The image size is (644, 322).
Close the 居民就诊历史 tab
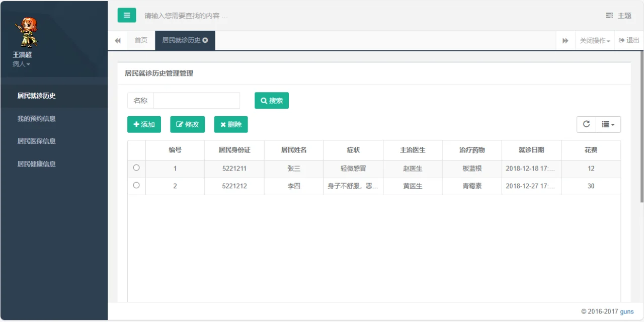(205, 40)
